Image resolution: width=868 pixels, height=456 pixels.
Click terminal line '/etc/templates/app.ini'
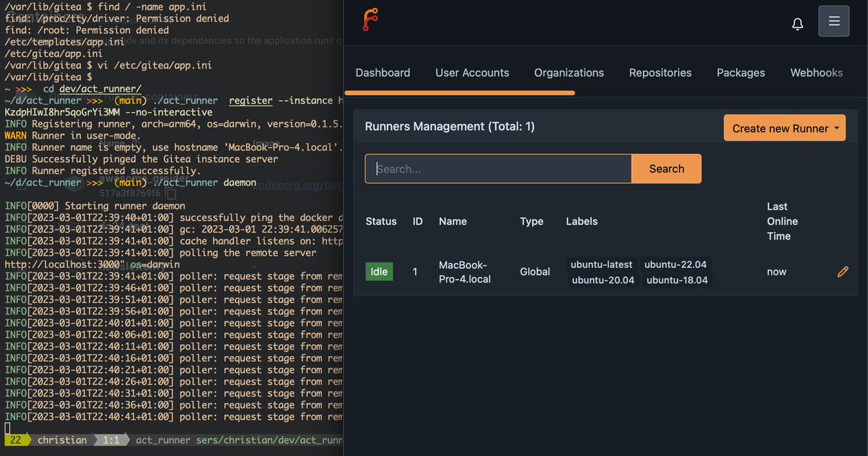coord(64,42)
